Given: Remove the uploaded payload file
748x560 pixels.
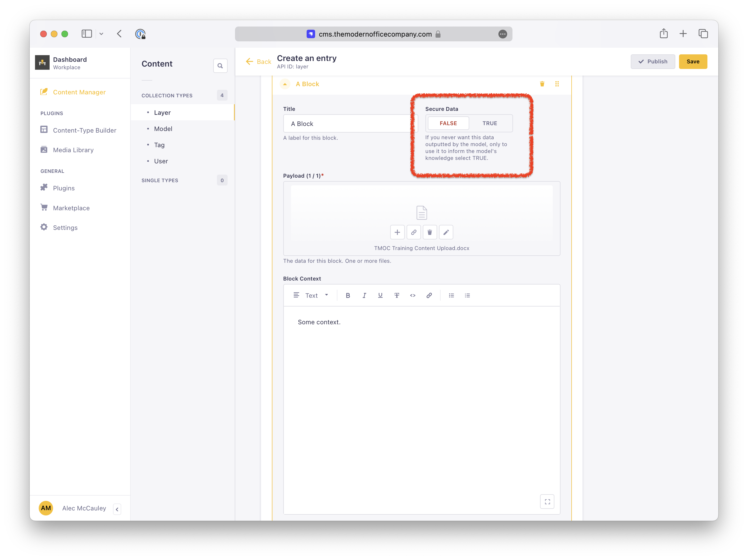Looking at the screenshot, I should [429, 232].
